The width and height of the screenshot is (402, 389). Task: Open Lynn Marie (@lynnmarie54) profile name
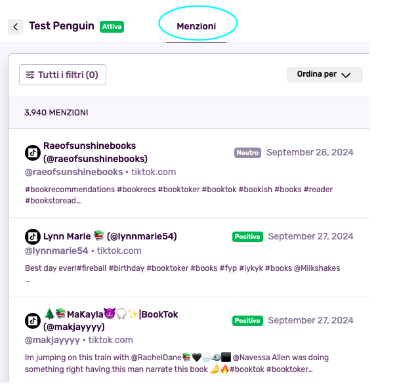coord(110,236)
